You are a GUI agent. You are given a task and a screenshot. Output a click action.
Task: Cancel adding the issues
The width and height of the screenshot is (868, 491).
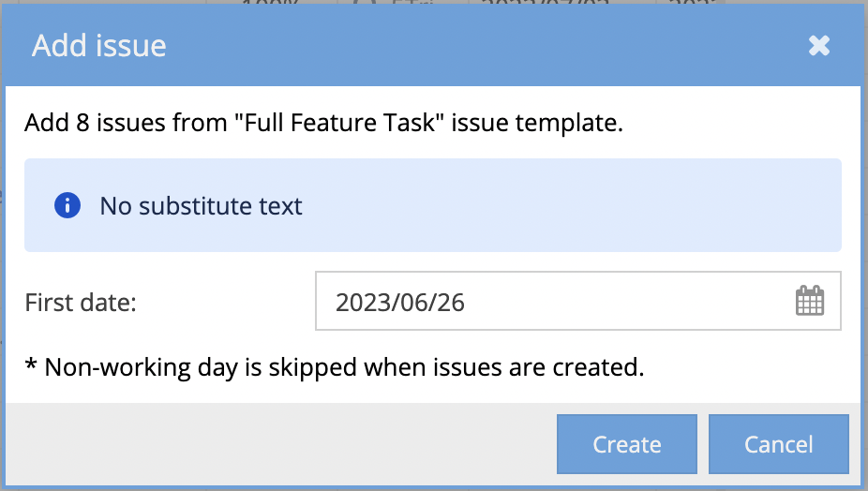[x=778, y=445]
